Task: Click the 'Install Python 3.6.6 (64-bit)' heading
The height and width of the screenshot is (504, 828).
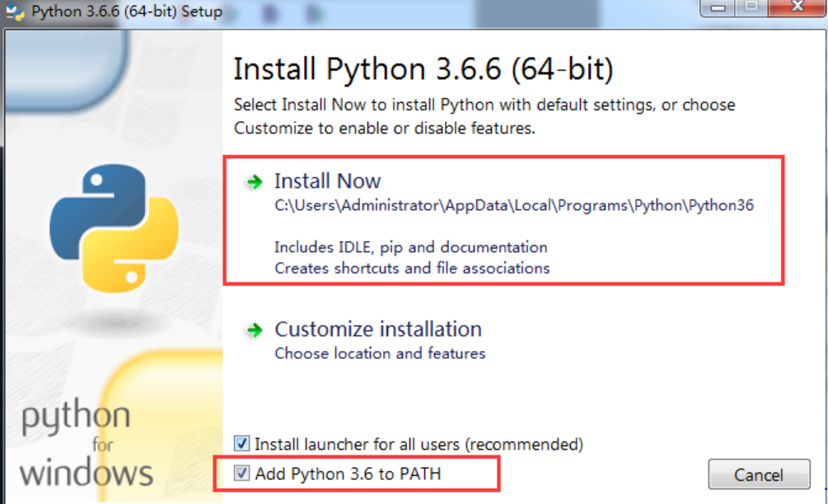Action: pos(424,69)
